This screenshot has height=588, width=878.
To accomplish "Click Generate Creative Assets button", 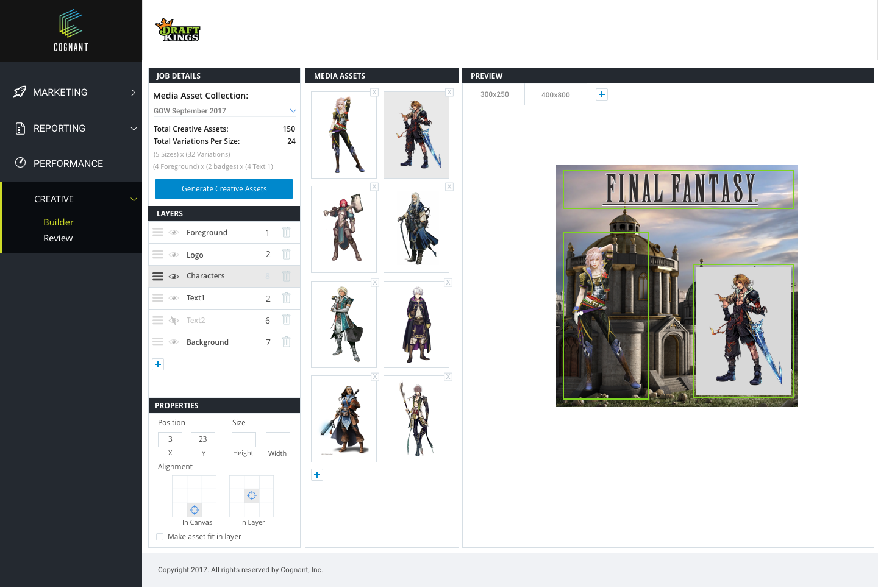I will click(x=224, y=189).
